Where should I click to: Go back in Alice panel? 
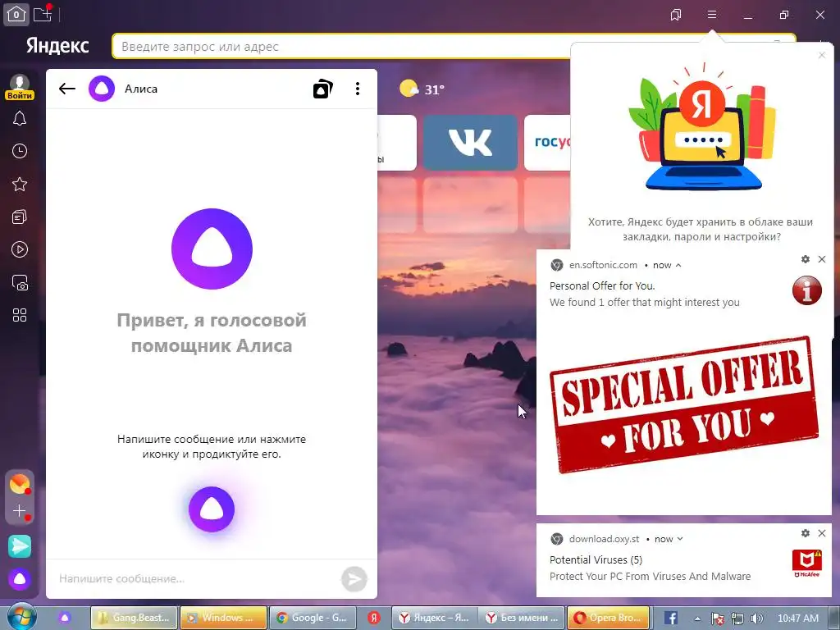pyautogui.click(x=67, y=89)
